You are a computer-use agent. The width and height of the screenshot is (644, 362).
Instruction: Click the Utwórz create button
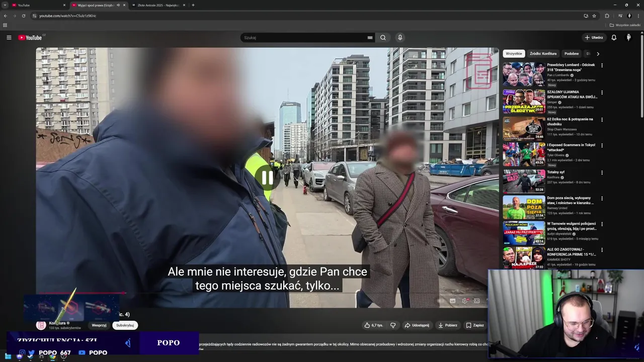point(594,38)
